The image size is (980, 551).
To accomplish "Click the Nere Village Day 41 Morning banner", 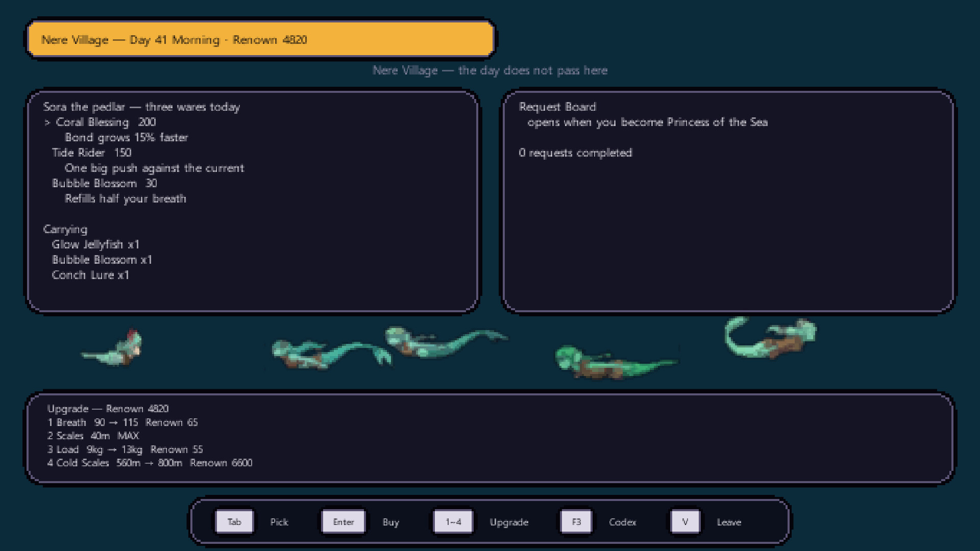I will coord(261,39).
